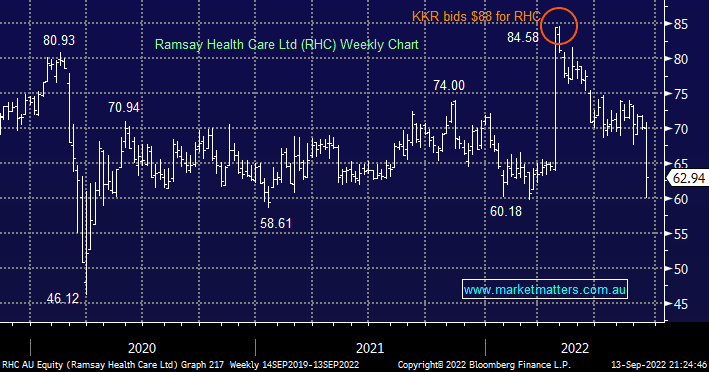Click the 2020 year label on time axis
Screen dimensions: 709x372
point(142,348)
